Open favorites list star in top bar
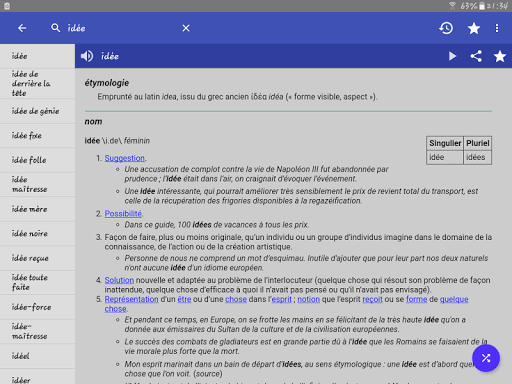This screenshot has height=384, width=512. (x=474, y=28)
